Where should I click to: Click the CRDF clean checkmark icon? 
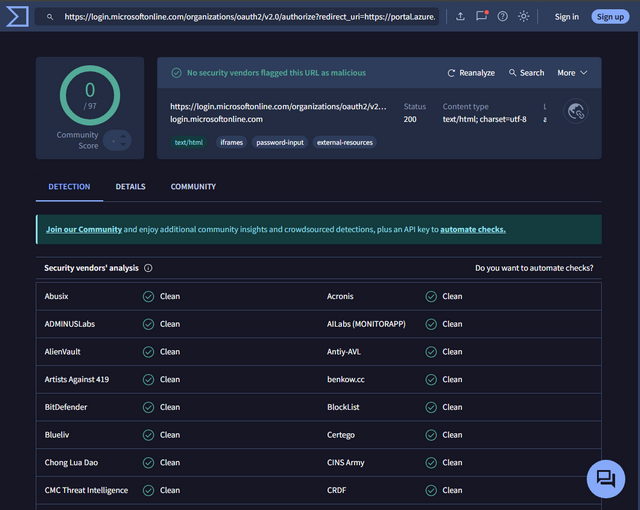pyautogui.click(x=431, y=490)
